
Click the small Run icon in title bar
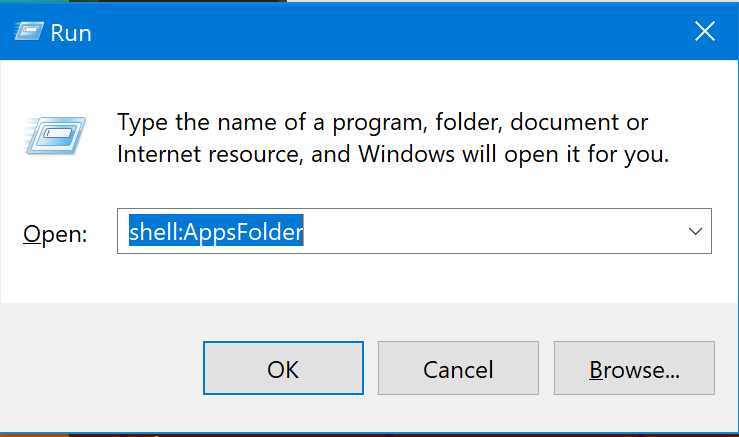click(29, 32)
